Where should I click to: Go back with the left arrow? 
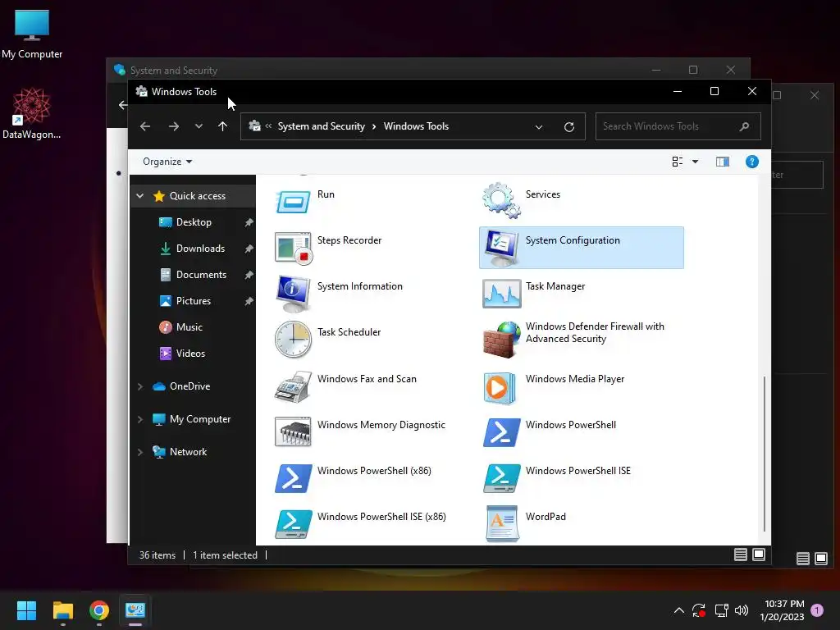(144, 126)
